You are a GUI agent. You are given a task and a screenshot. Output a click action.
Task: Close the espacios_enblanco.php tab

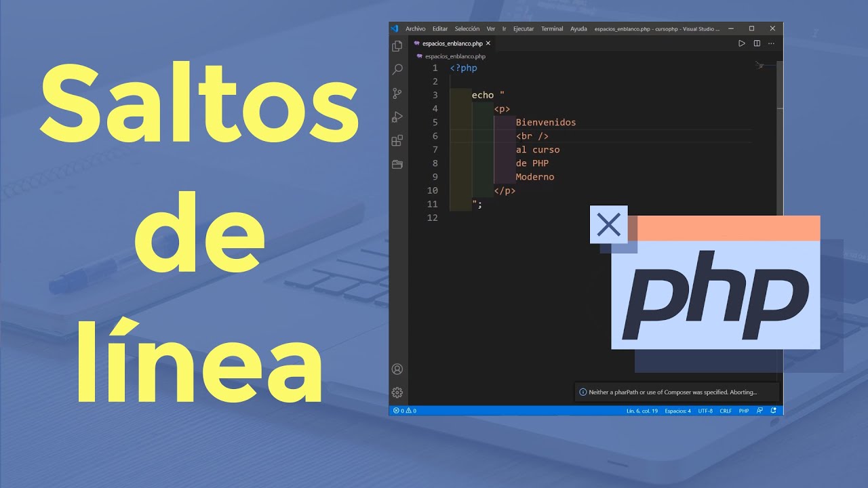coord(488,43)
